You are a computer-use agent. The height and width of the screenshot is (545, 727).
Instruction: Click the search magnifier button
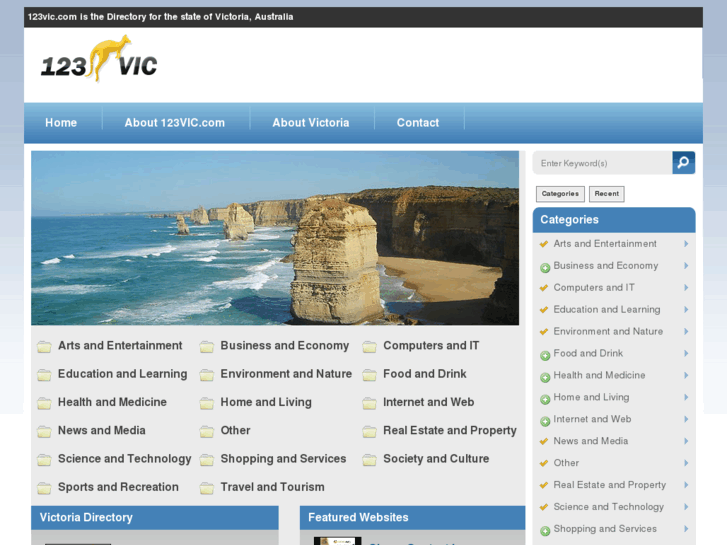[x=683, y=163]
